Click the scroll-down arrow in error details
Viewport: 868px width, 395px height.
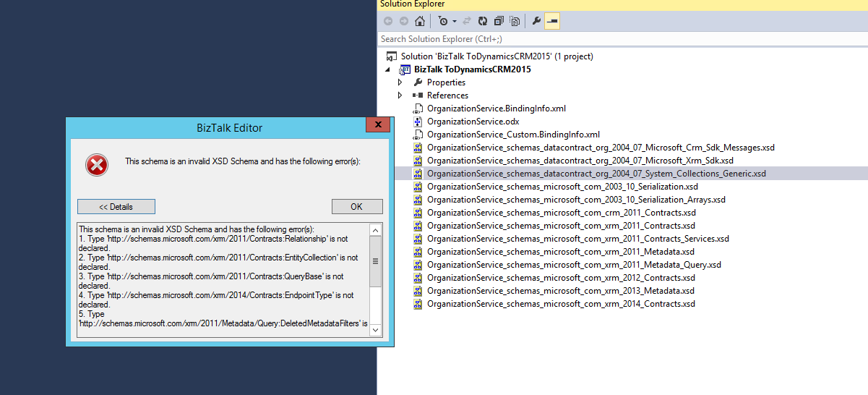(375, 329)
